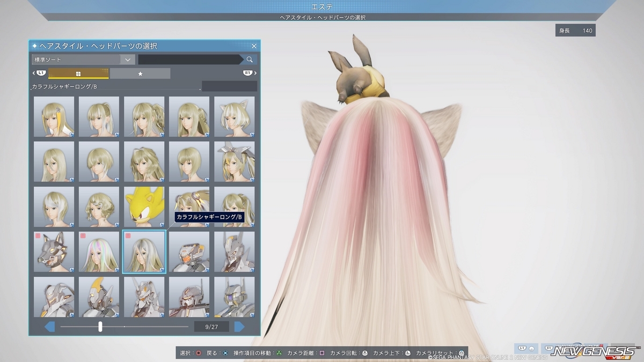The width and height of the screenshot is (644, 362).
Task: Select the cat-ear bob hairstyle thumbnail
Action: (x=235, y=116)
